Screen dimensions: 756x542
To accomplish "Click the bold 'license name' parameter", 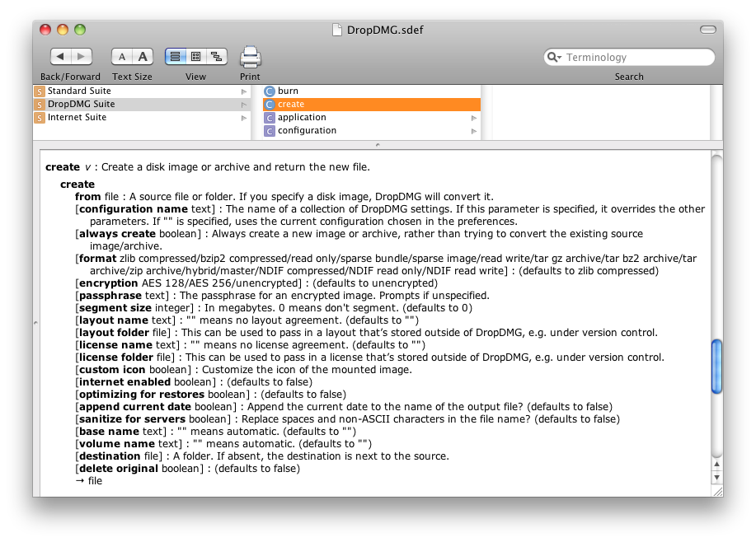I will pyautogui.click(x=115, y=345).
